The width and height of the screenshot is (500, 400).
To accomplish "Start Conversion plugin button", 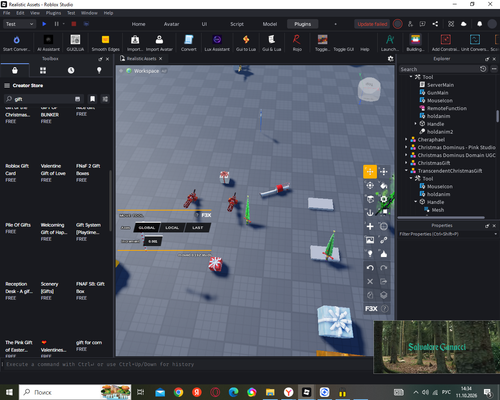I will click(16, 43).
